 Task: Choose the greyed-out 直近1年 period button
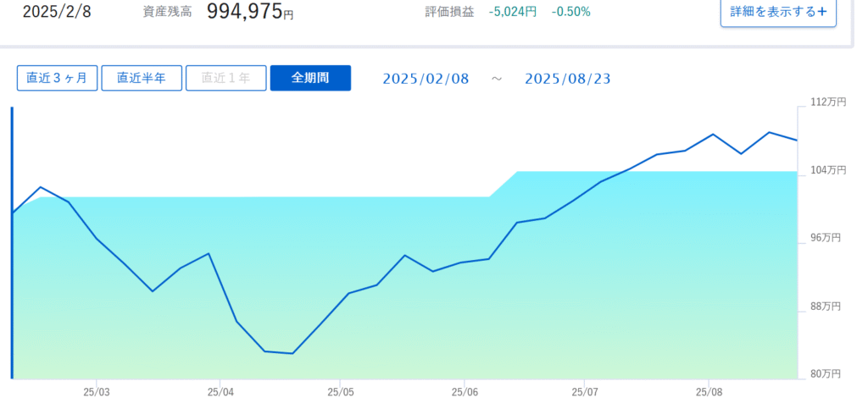(225, 78)
